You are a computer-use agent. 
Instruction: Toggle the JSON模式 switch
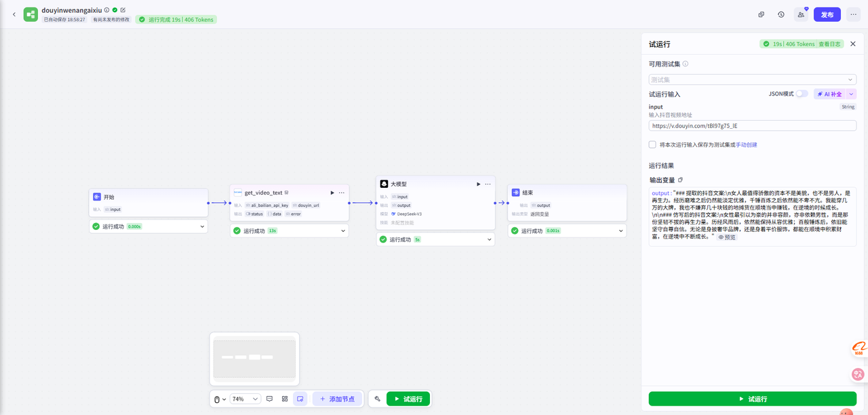[x=802, y=94]
